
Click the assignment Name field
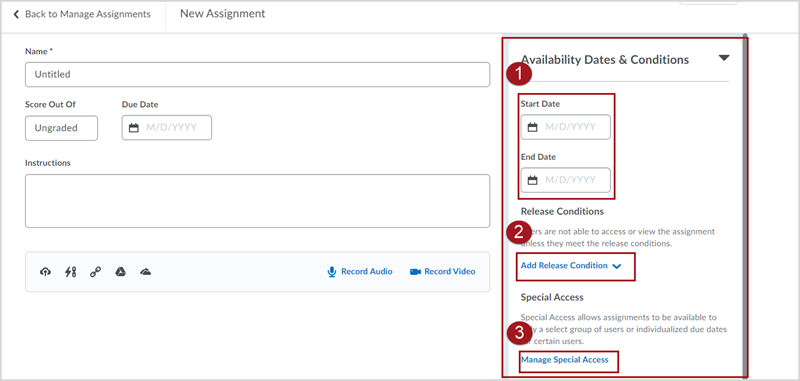257,74
